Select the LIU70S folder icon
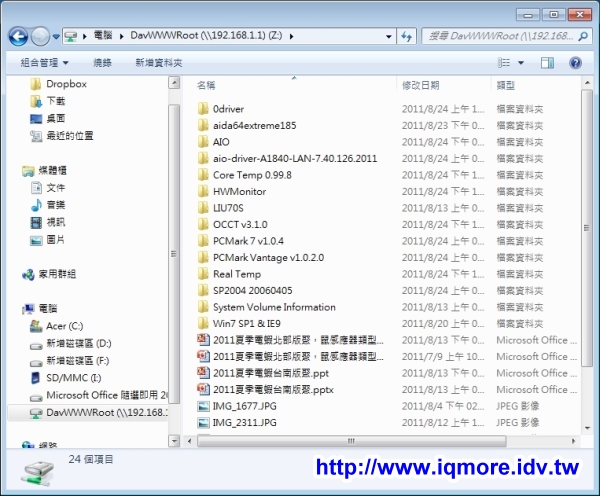 [203, 208]
